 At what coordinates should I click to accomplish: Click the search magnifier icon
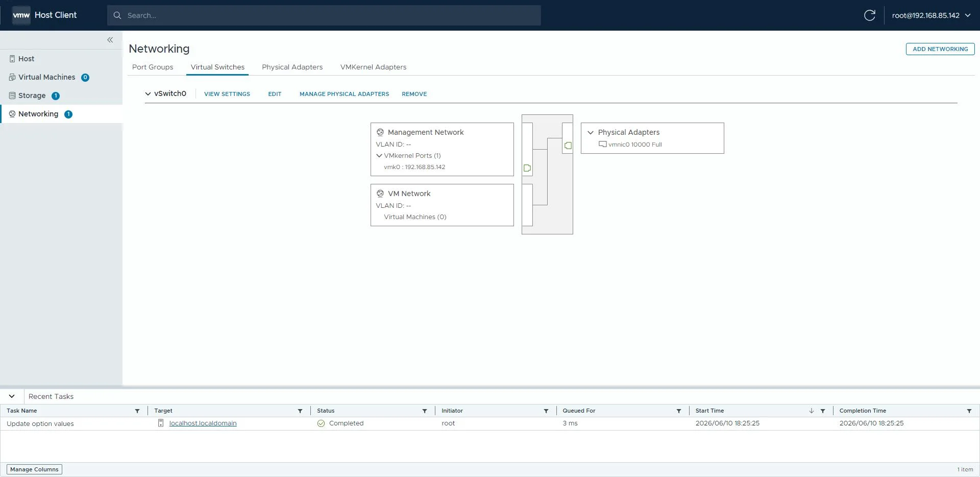117,15
